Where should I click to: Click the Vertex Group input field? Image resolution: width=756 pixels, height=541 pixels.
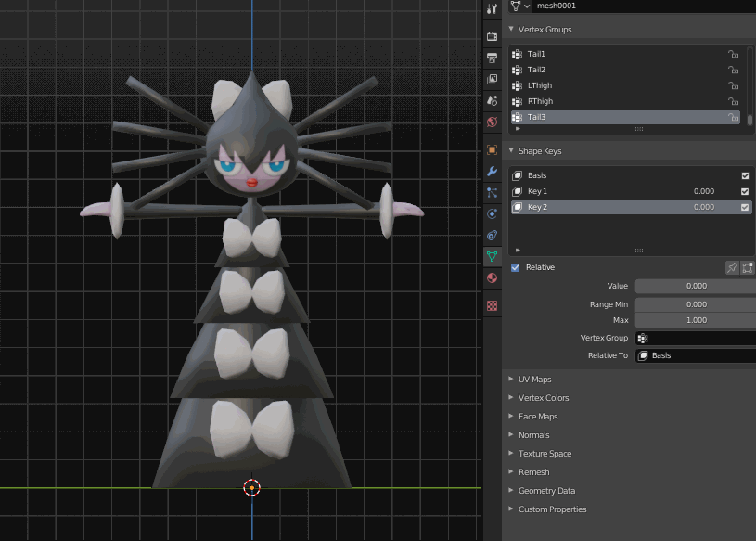[x=696, y=338]
